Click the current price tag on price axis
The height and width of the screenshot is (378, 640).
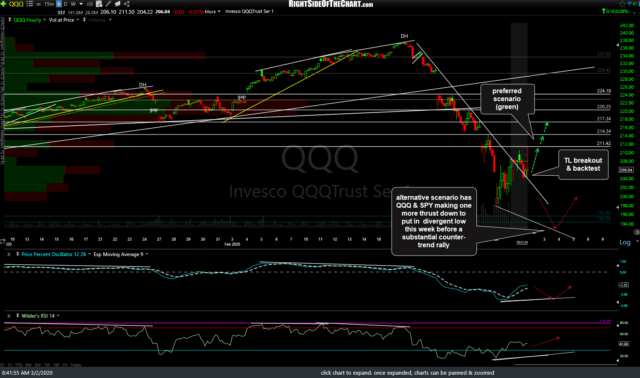coord(625,170)
